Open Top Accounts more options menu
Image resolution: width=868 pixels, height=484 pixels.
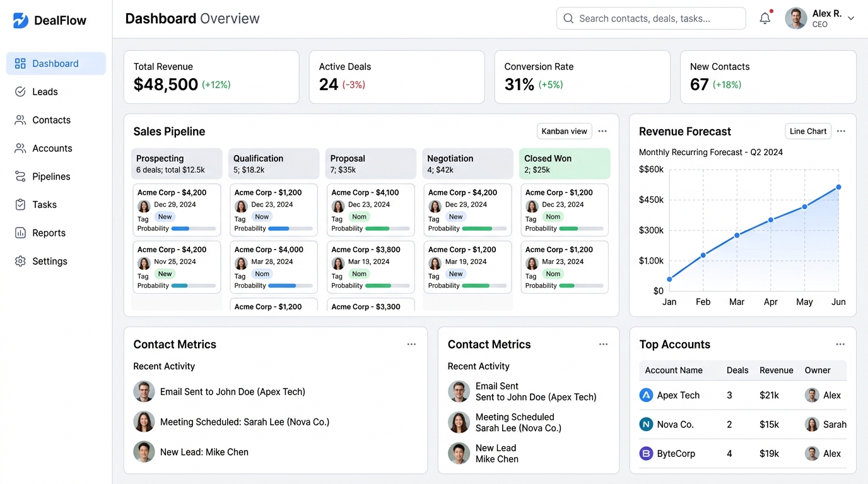[x=840, y=344]
